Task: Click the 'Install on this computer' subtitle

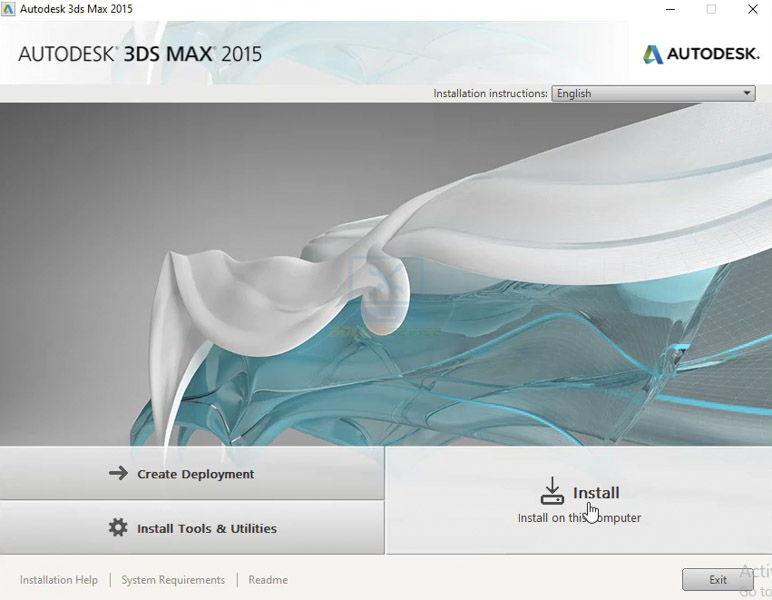Action: 579,518
